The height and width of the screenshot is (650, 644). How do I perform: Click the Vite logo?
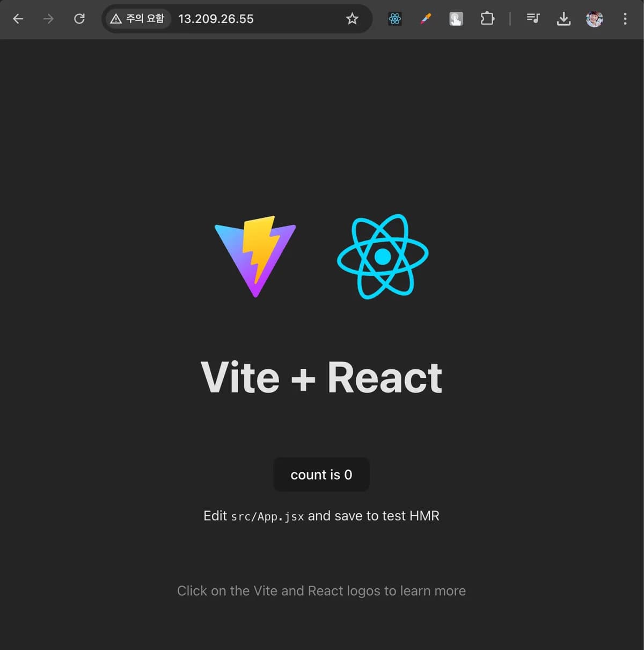[255, 257]
